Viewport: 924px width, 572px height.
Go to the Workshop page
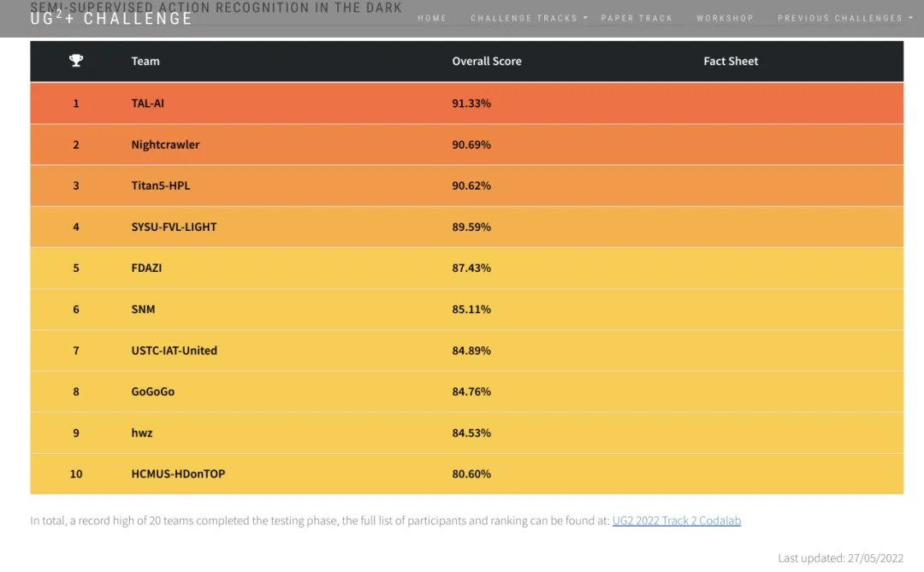pyautogui.click(x=725, y=18)
